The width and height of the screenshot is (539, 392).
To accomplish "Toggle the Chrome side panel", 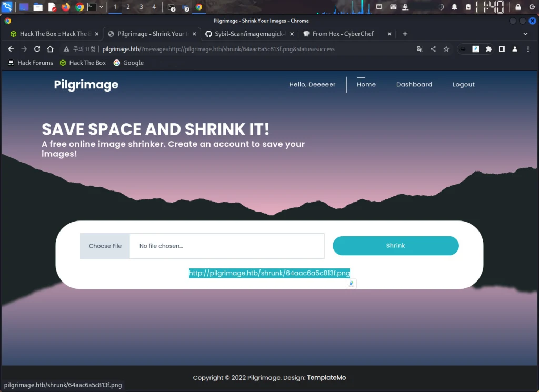I will pyautogui.click(x=502, y=49).
